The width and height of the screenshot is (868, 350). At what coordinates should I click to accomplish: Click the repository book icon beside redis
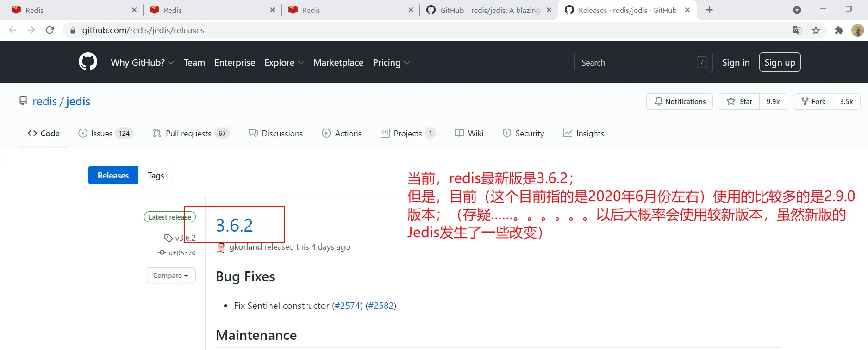click(23, 101)
